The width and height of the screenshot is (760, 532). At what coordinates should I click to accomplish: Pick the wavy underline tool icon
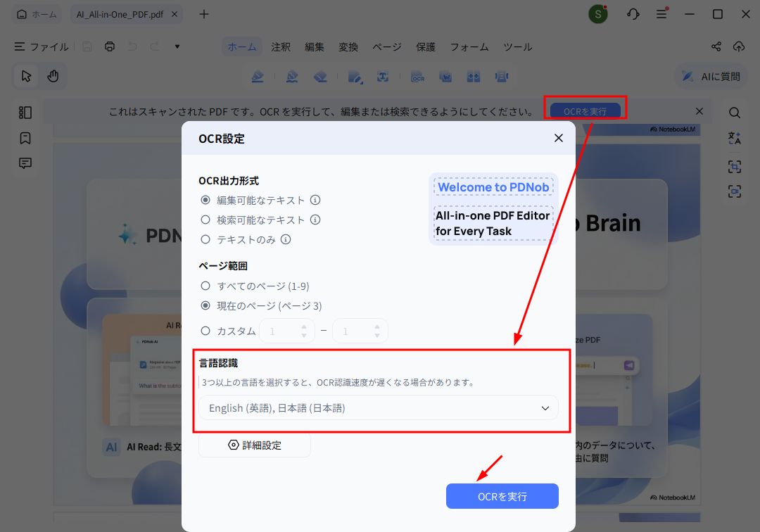[292, 77]
